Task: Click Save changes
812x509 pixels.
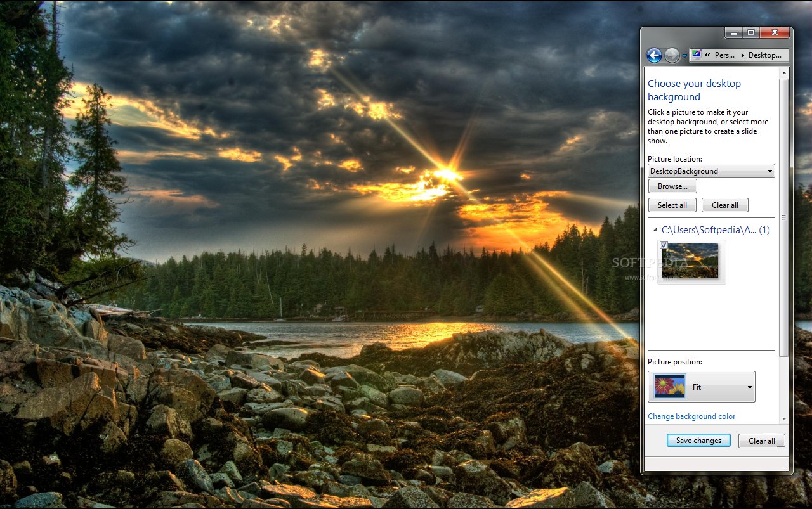Action: [x=698, y=441]
